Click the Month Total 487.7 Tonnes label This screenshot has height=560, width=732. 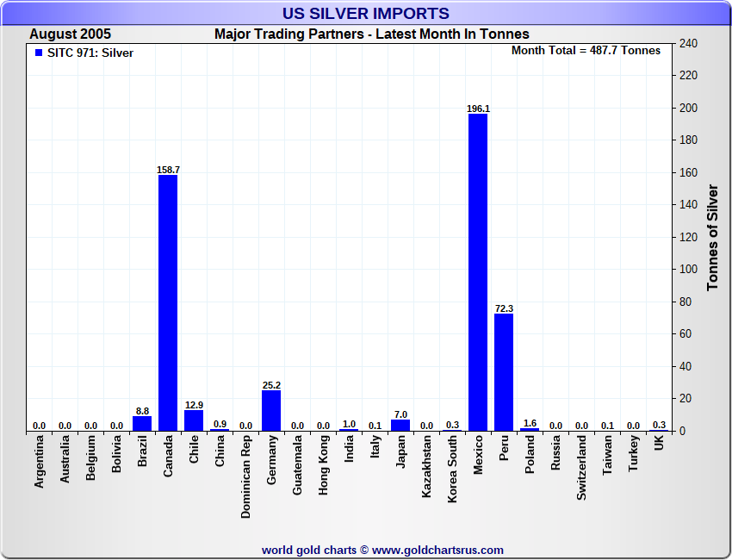pos(586,51)
